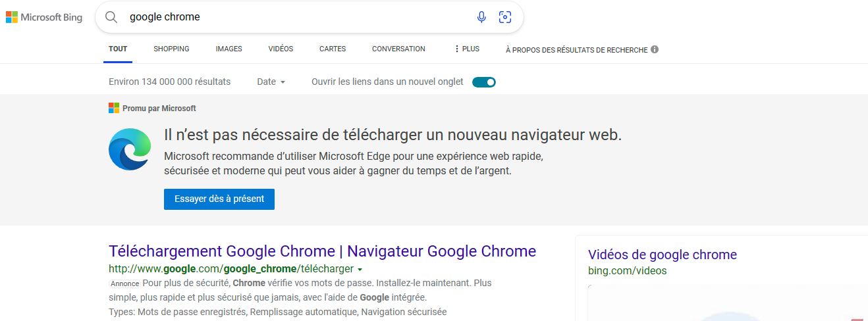Open the Vidéos de google chrome link
Viewport: 868px width, 321px height.
tap(663, 255)
